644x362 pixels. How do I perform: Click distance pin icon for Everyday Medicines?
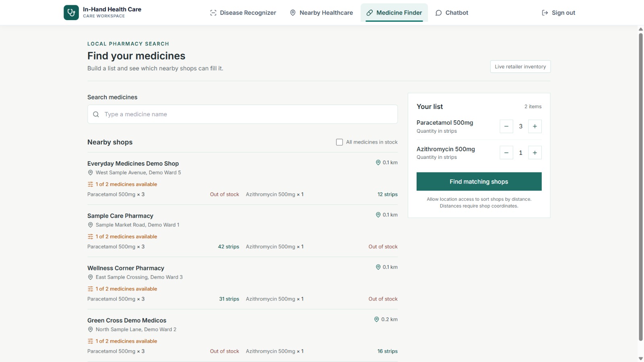[x=378, y=162]
